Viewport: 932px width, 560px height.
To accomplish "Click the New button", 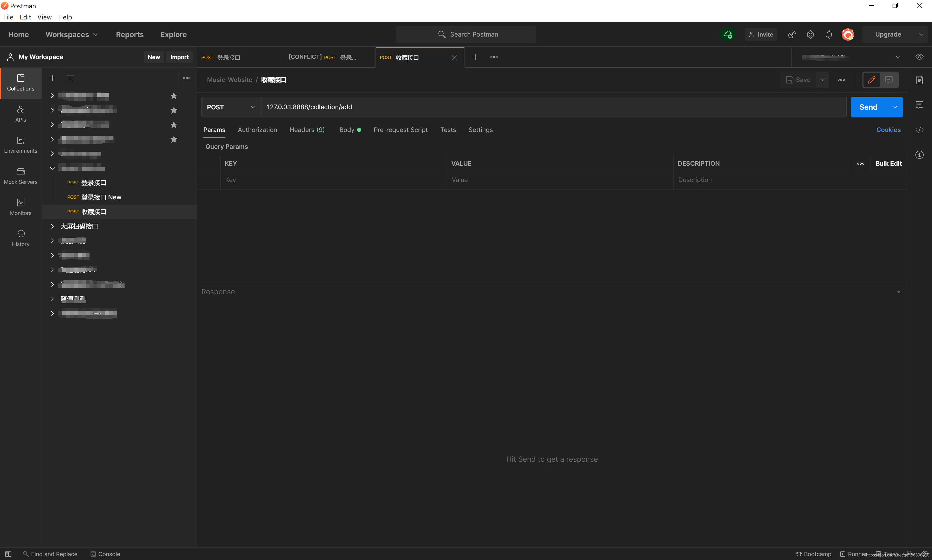I will (x=154, y=57).
